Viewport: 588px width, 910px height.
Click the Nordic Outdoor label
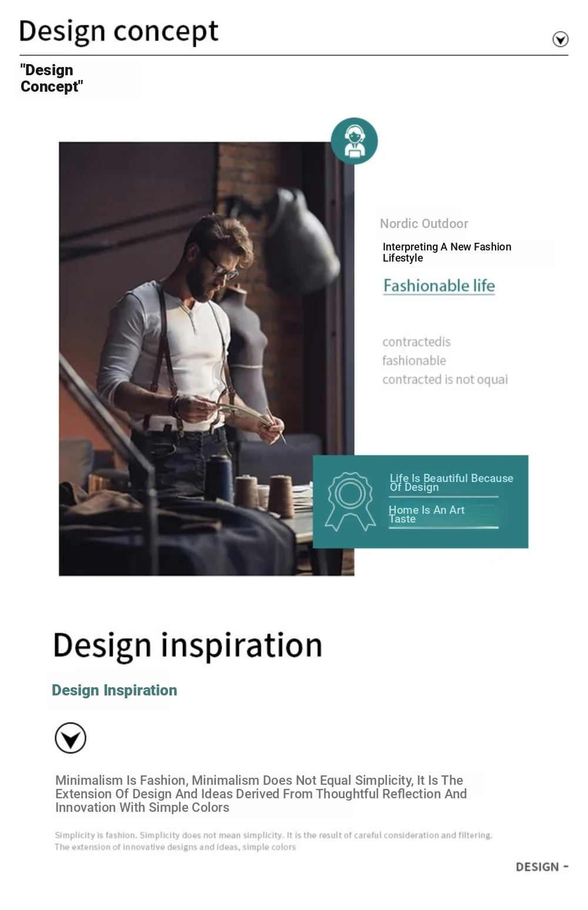click(x=424, y=223)
